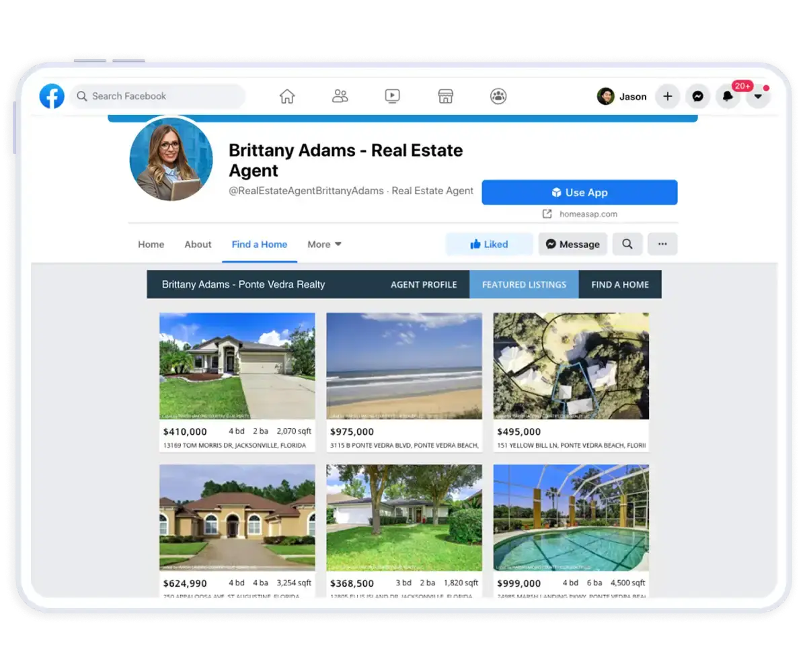Screen dimensions: 807x672
Task: Open the page search magnifier next to Message
Action: [x=627, y=244]
